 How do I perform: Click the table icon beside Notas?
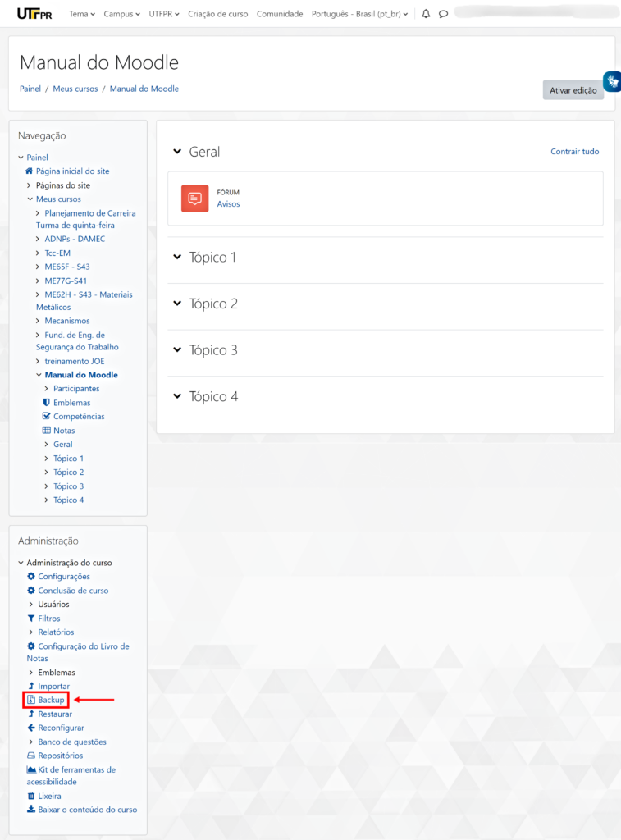click(47, 430)
